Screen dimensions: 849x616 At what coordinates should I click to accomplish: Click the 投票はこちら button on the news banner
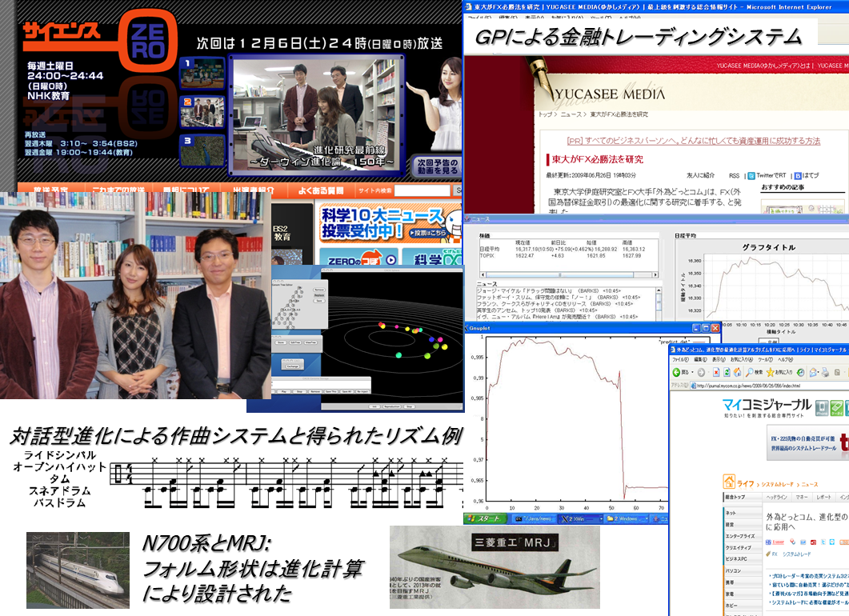tap(428, 233)
